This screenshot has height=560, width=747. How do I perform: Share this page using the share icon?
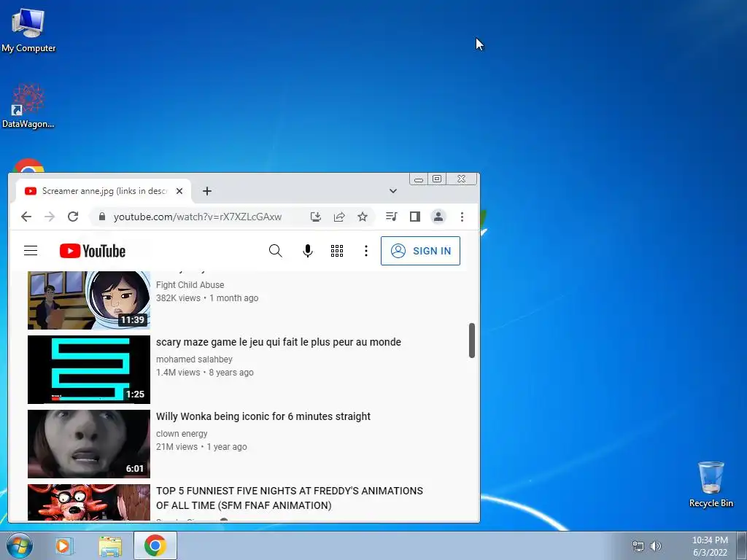339,217
